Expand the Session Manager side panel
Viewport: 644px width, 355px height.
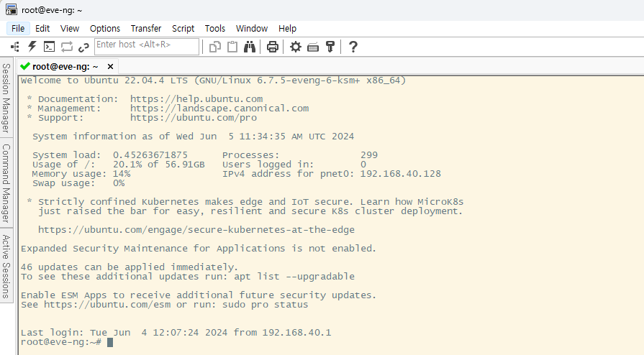6,98
